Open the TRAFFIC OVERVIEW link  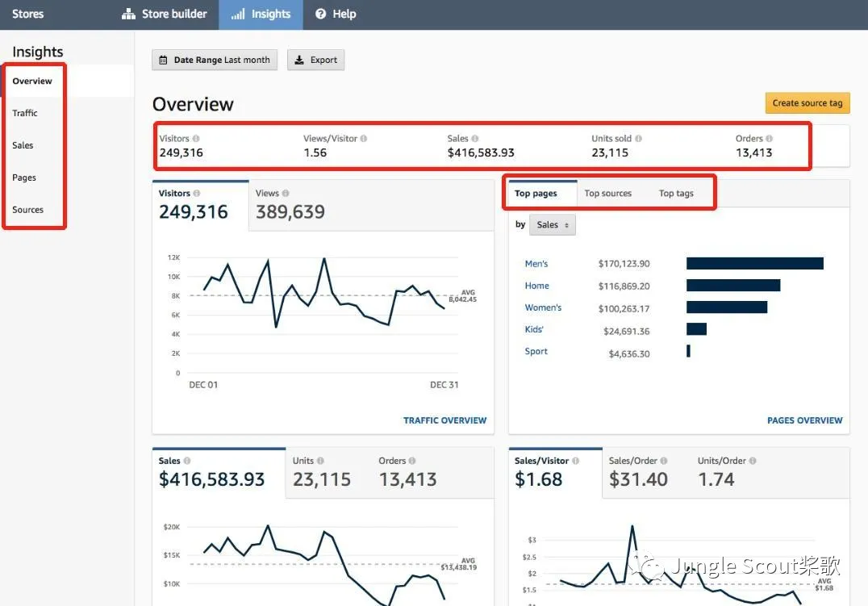(x=444, y=420)
